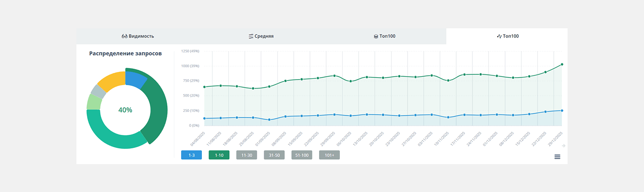Select the green line point at 04/08/2025
This screenshot has width=644, height=192.
[x=204, y=87]
